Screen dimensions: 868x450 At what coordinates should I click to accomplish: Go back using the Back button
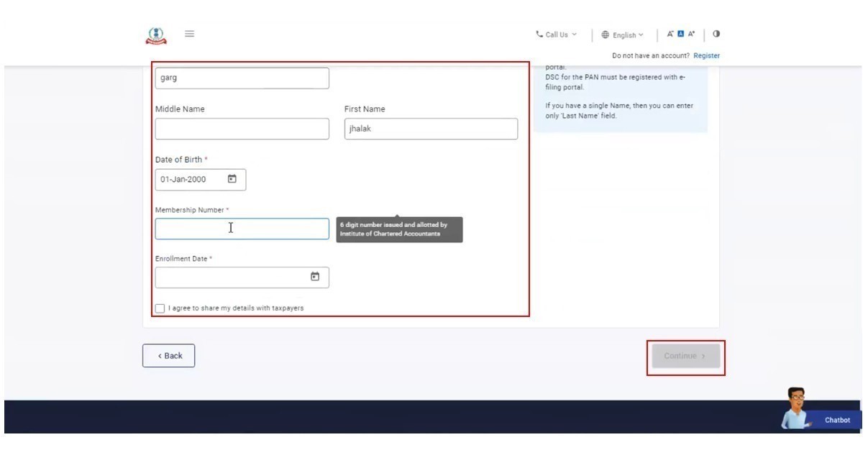[169, 356]
